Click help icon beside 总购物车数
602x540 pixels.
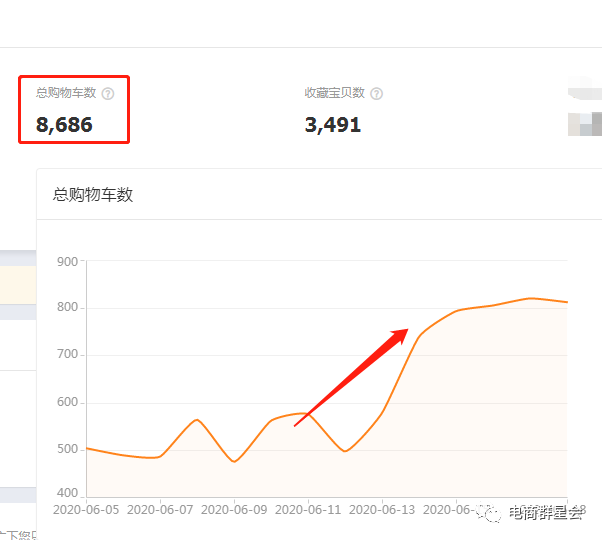(108, 93)
